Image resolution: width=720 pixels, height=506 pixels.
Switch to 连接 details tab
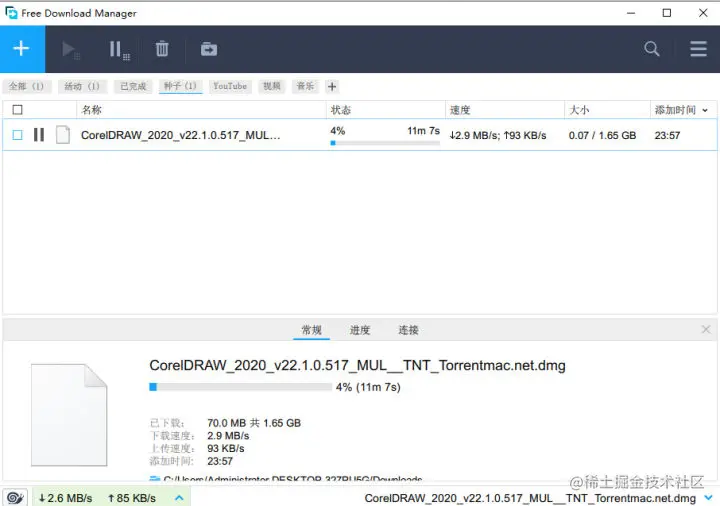click(x=408, y=330)
